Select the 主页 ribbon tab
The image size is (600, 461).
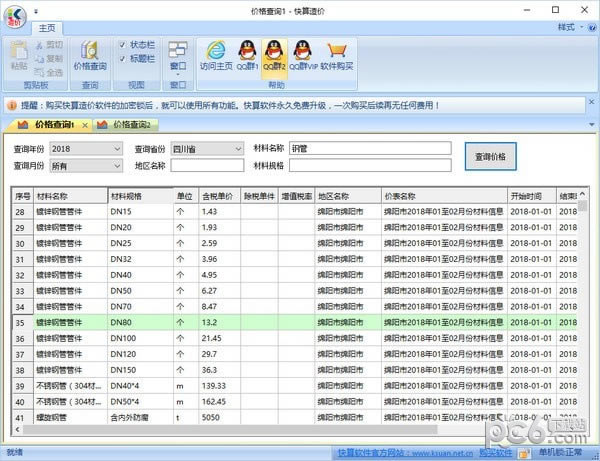point(47,27)
